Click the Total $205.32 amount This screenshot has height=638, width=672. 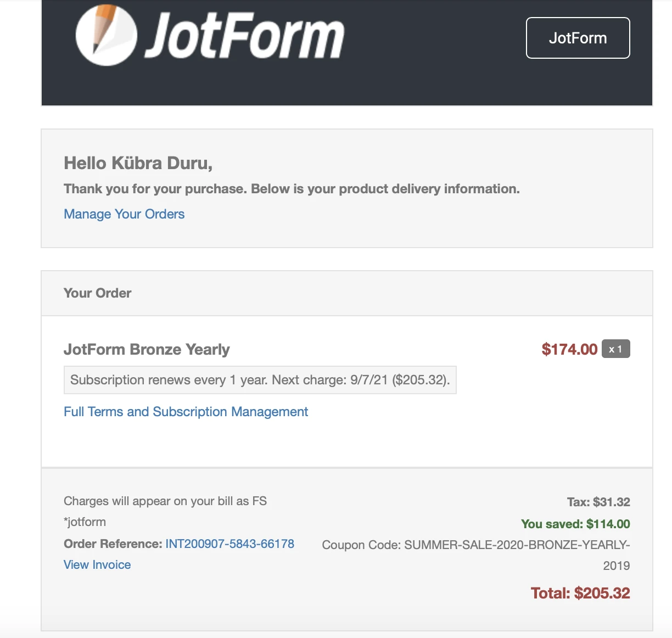point(580,593)
